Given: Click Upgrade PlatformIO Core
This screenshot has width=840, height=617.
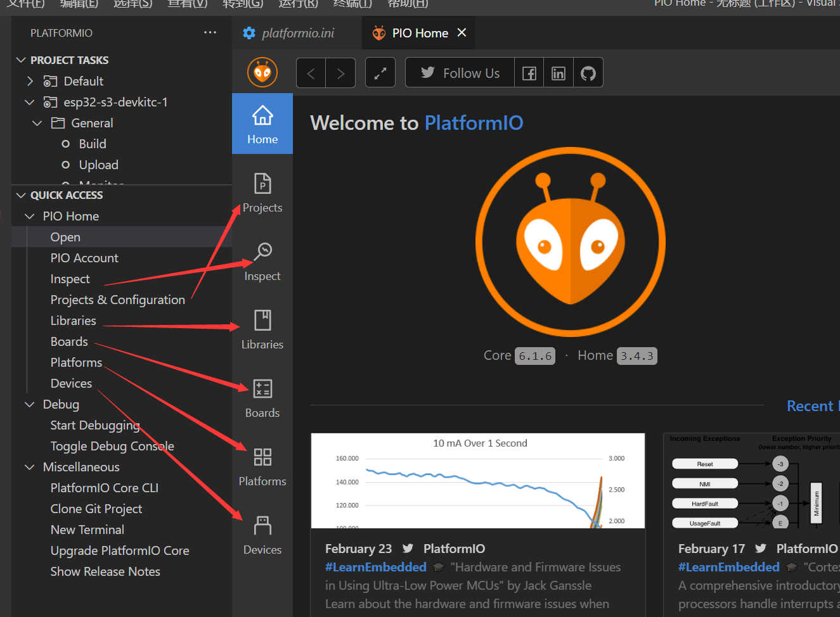Looking at the screenshot, I should pos(120,550).
